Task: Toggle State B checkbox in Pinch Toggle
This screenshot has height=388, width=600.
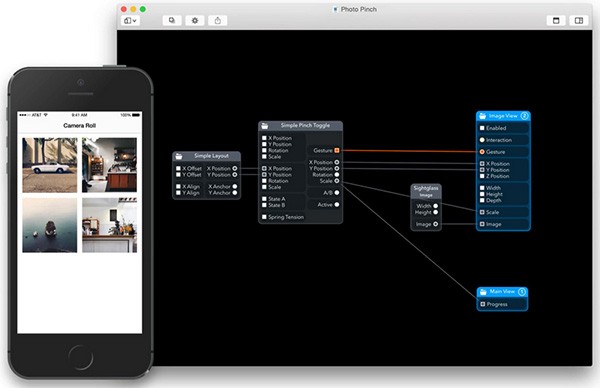Action: coord(264,205)
